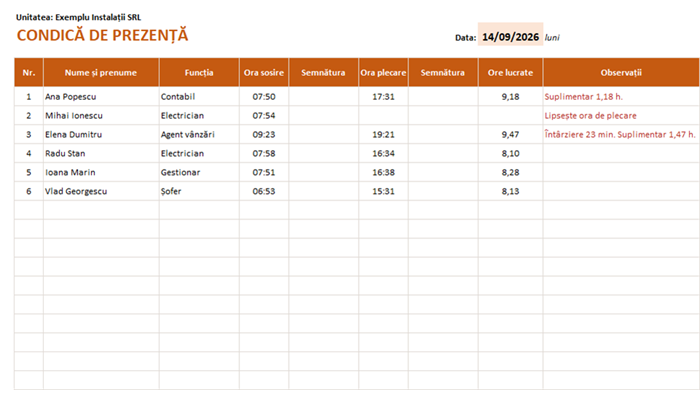Click Mihai Ionescu's empty Ora plecare cell
This screenshot has width=700, height=400.
[x=383, y=116]
